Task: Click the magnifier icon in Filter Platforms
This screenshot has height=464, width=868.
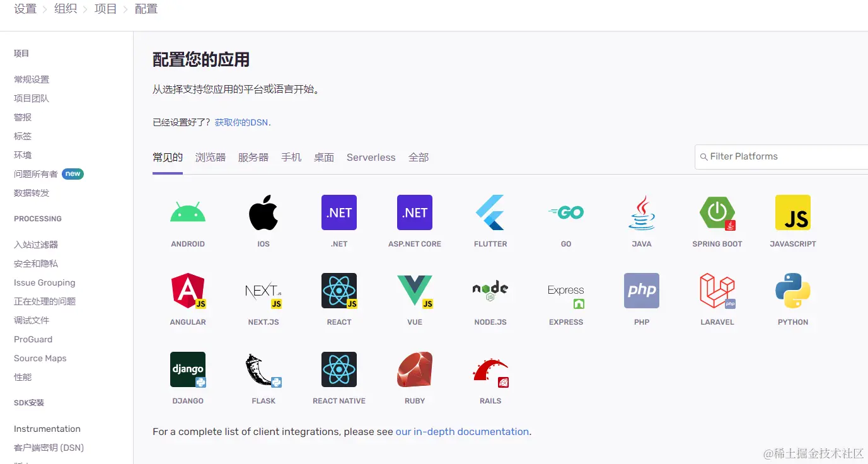Action: click(x=703, y=157)
